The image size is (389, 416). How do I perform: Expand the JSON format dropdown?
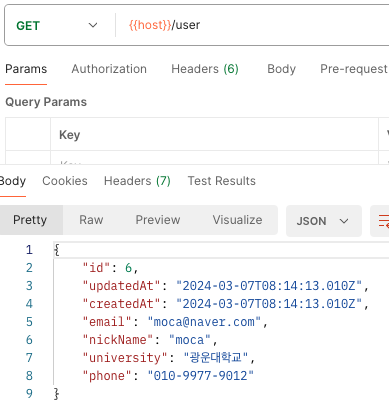coord(324,221)
